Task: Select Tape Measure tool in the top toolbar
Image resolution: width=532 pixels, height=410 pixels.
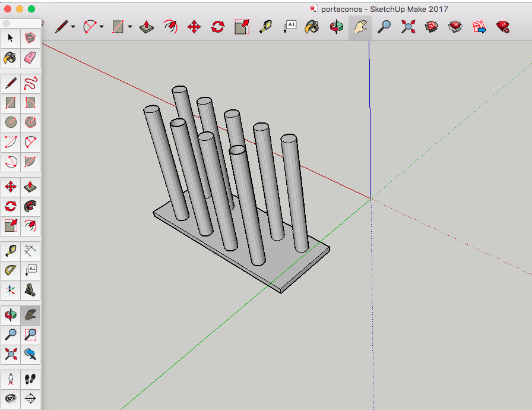Action: [265, 27]
